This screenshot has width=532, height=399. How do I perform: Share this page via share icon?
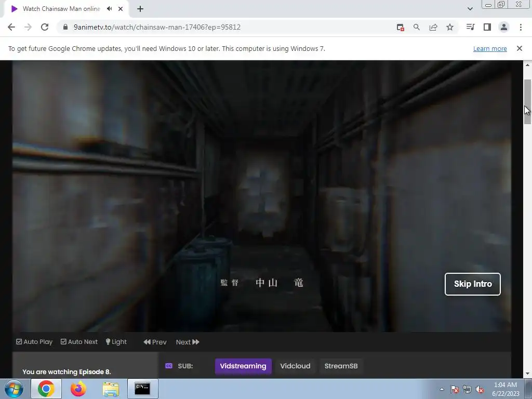[x=433, y=27]
